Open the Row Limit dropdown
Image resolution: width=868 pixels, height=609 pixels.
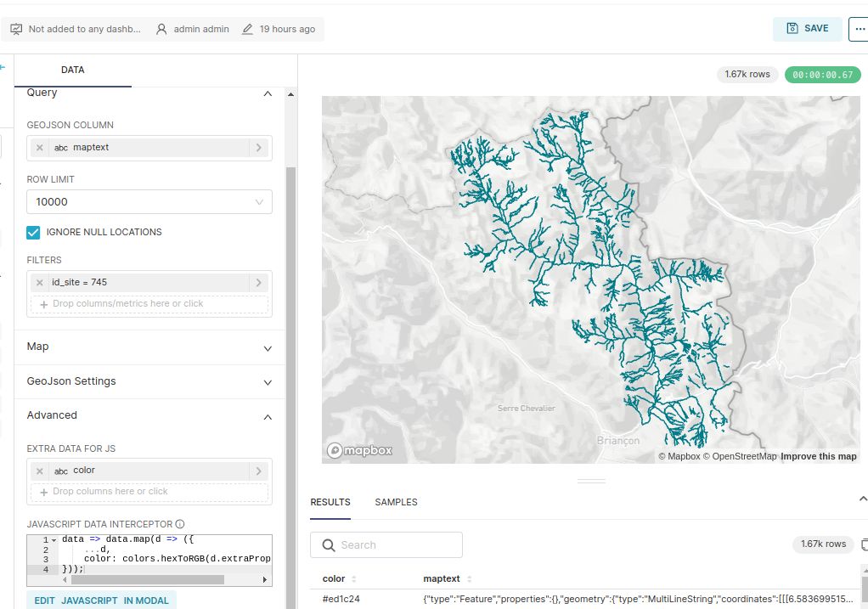coord(149,202)
